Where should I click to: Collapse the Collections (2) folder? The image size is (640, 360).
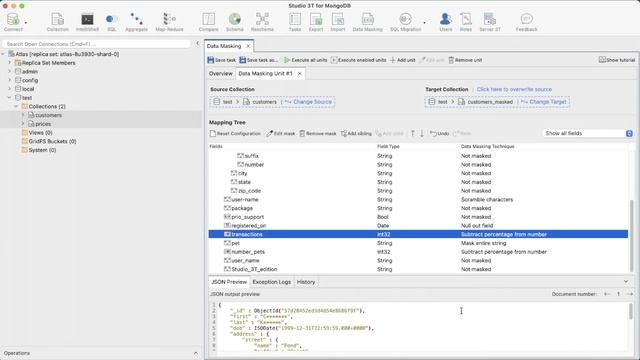pyautogui.click(x=16, y=106)
